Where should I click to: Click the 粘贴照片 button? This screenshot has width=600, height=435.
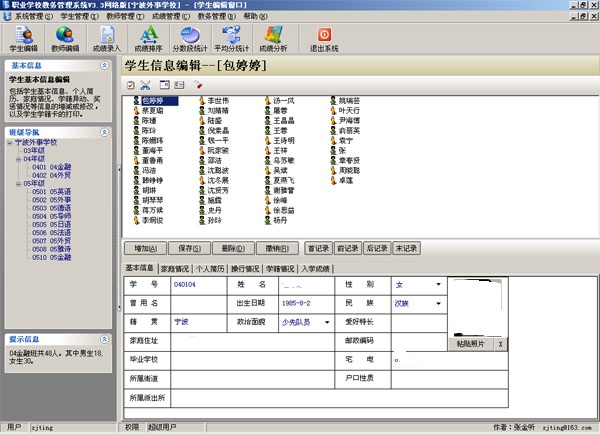[471, 344]
